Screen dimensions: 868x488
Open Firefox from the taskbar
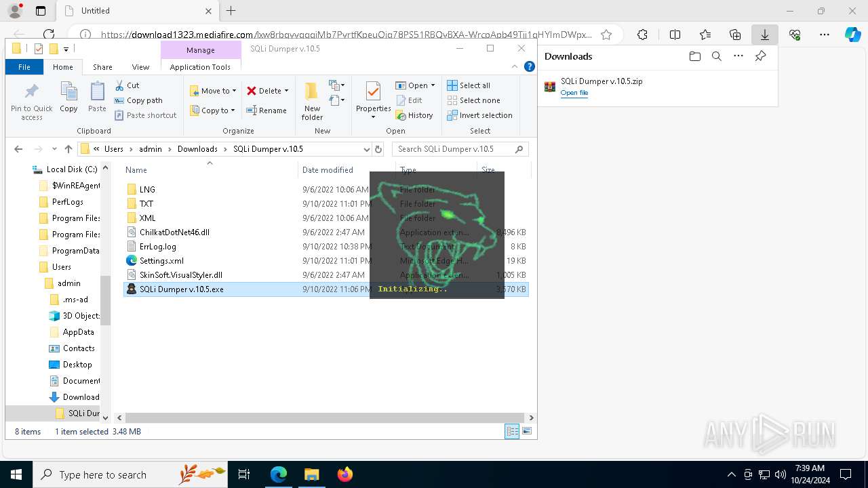click(x=345, y=474)
